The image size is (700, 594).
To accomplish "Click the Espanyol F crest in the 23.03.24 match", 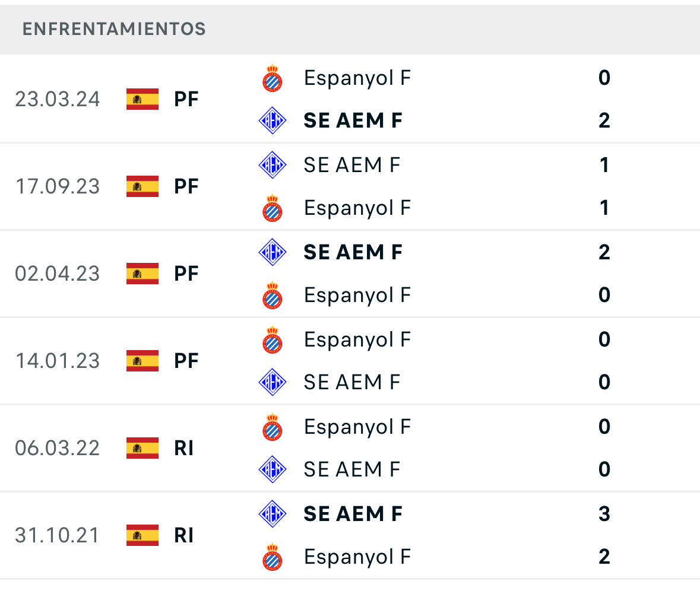I will pyautogui.click(x=272, y=78).
